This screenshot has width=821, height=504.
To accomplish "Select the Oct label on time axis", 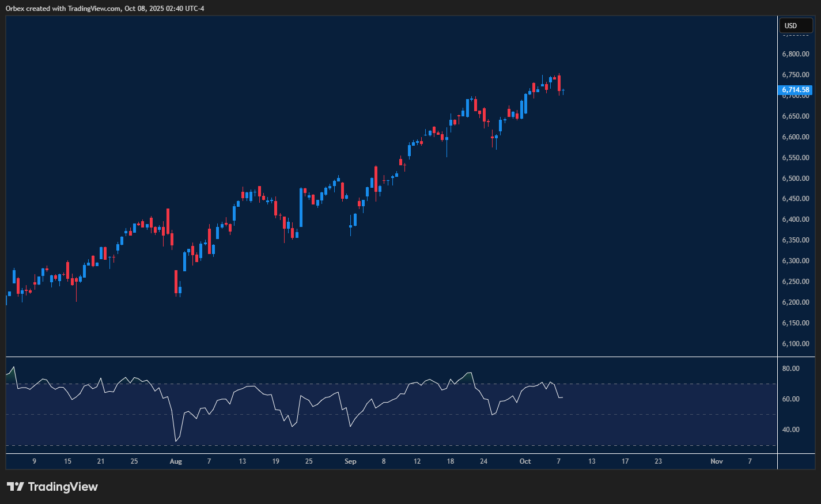I will pos(525,461).
